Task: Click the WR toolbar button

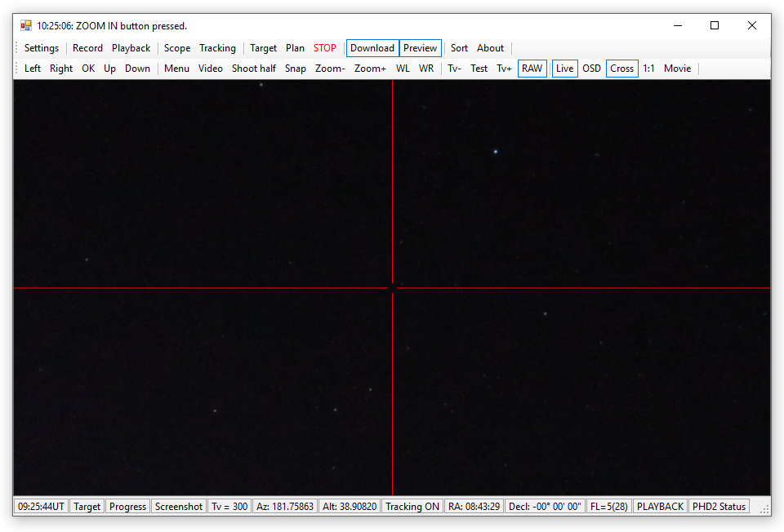Action: click(426, 69)
